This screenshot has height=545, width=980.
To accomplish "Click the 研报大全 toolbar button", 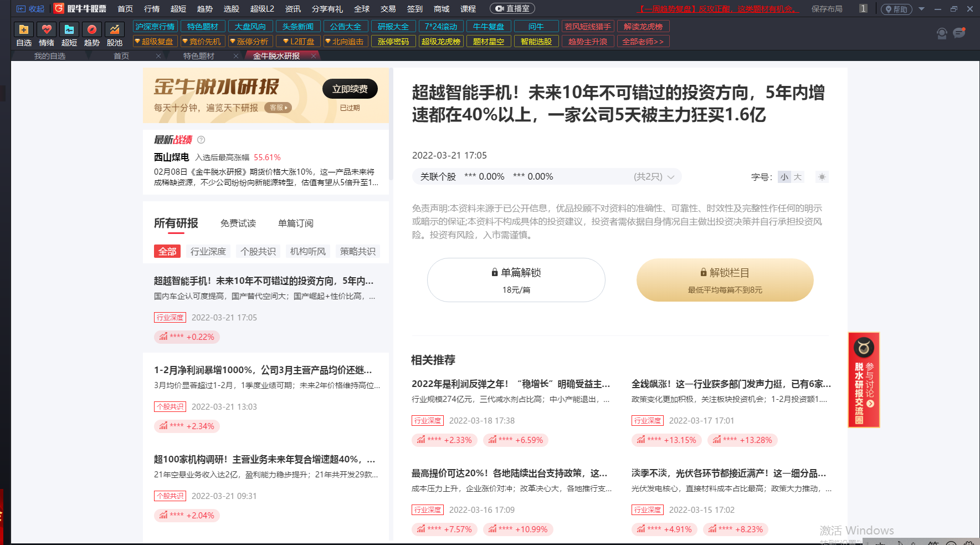I will coord(393,26).
